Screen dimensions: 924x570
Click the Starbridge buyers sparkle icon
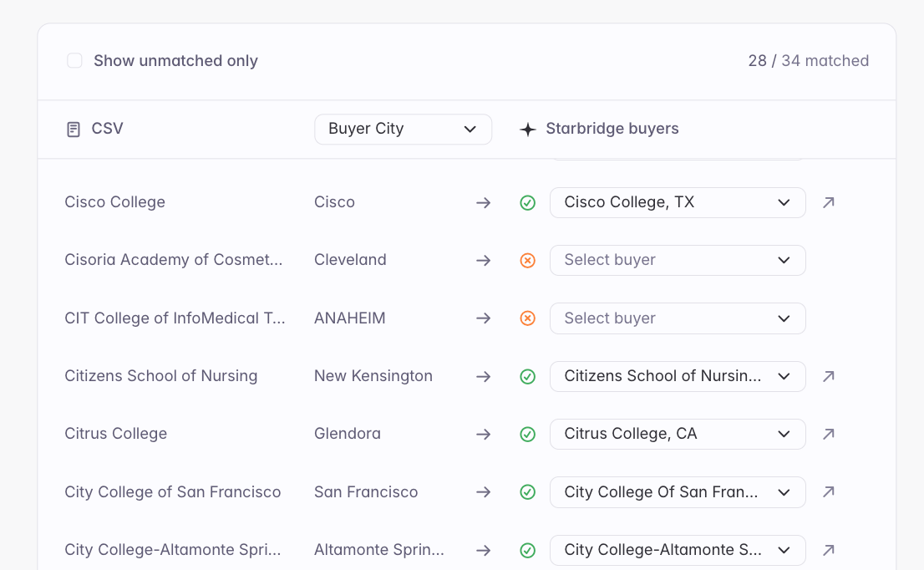click(x=527, y=129)
